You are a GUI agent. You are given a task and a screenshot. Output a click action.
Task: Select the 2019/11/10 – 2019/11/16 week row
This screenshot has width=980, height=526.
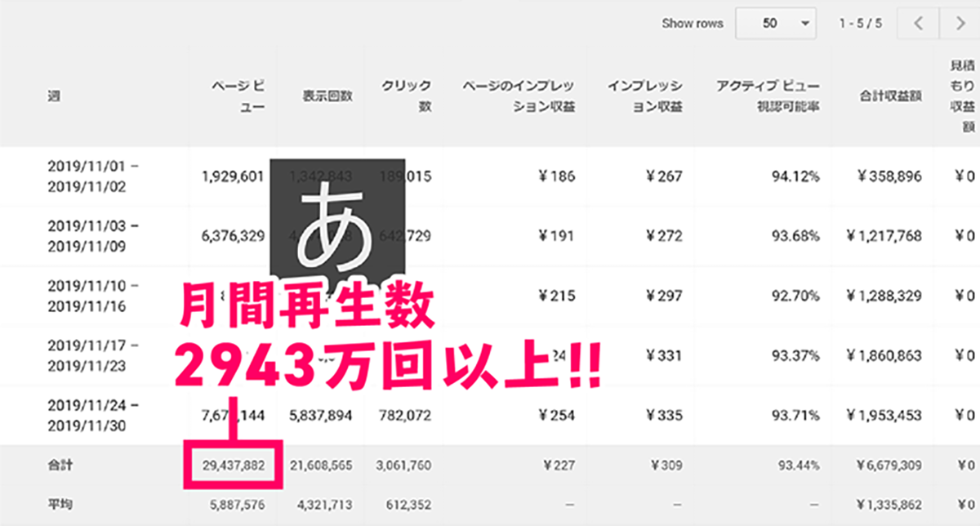pyautogui.click(x=92, y=296)
